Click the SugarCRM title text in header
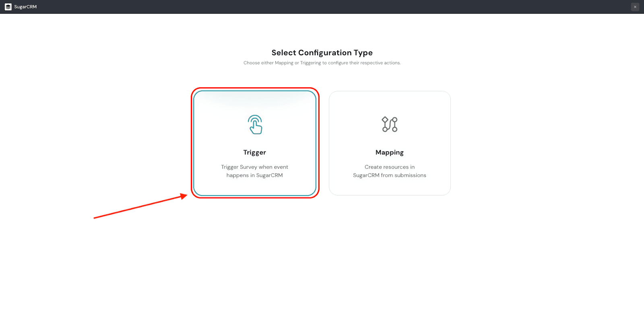 click(x=25, y=7)
